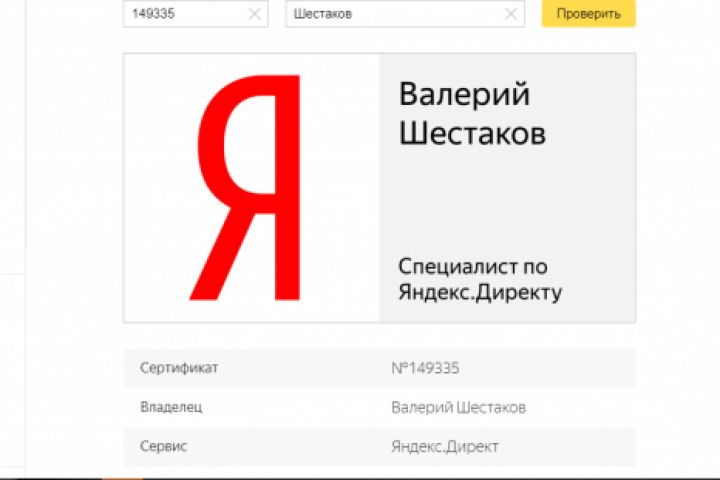The width and height of the screenshot is (720, 480).
Task: Select the name Валерий Шестаков on certificate card
Action: pos(472,113)
